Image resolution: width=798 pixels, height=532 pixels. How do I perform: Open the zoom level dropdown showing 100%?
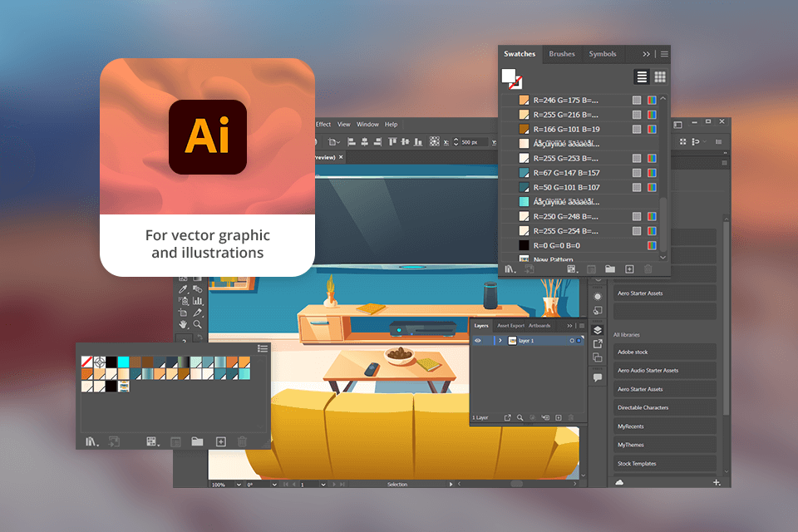point(239,485)
